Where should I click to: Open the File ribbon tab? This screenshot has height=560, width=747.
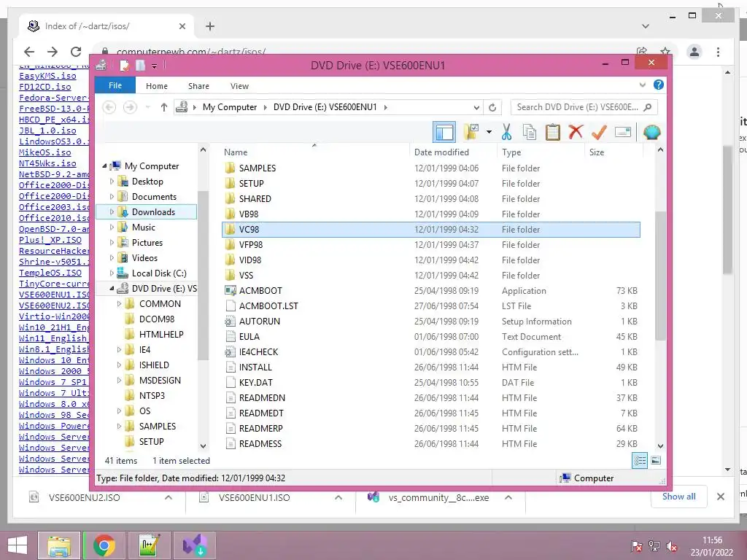click(115, 86)
